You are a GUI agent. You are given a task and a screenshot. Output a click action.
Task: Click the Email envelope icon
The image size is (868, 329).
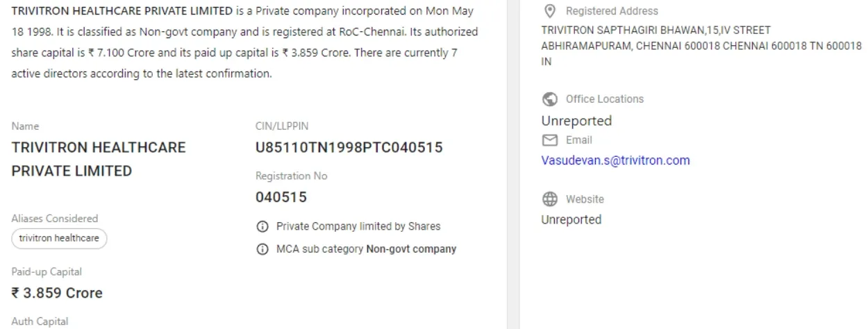pos(550,140)
